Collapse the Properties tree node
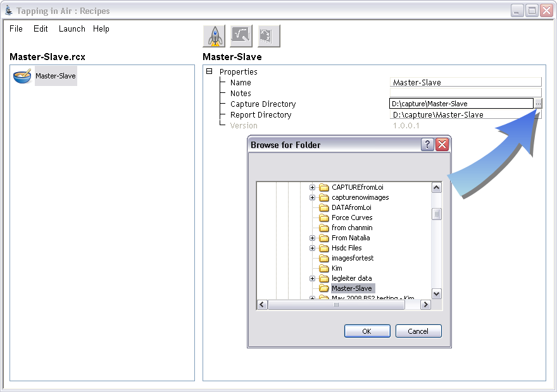Screen dimensions: 557x392 (x=210, y=71)
